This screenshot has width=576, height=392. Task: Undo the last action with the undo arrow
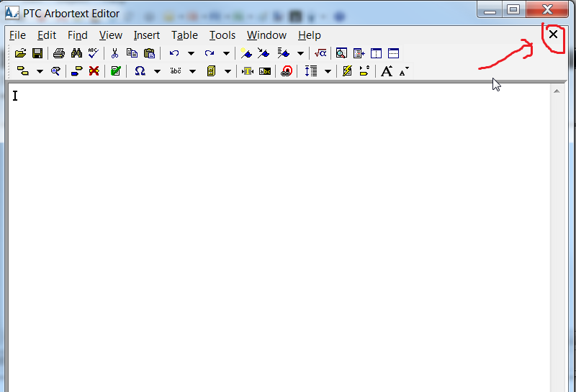click(174, 53)
